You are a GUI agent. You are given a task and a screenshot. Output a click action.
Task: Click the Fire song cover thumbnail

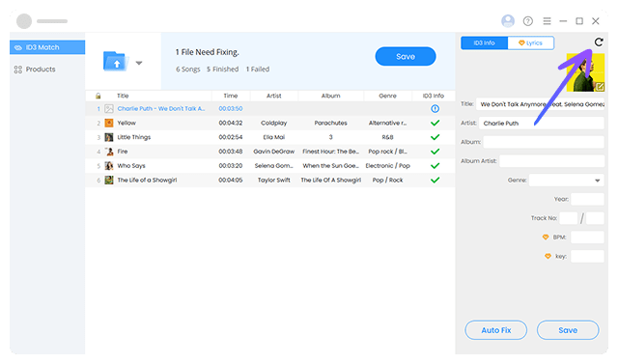click(109, 152)
